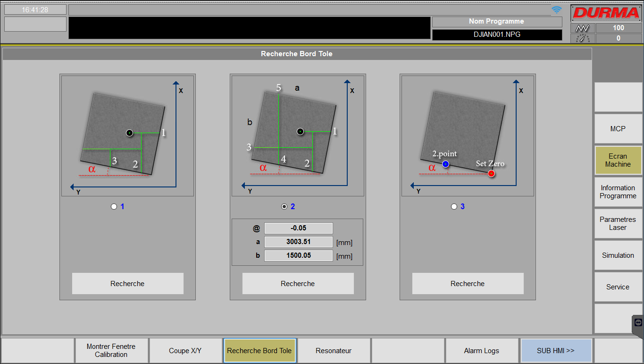Click the feed override value 100
The image size is (644, 364).
pos(619,28)
